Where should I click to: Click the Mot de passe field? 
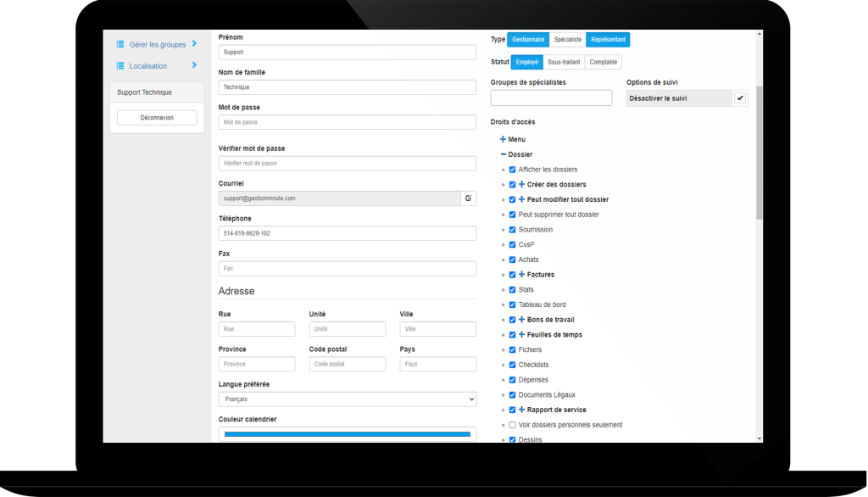(347, 122)
